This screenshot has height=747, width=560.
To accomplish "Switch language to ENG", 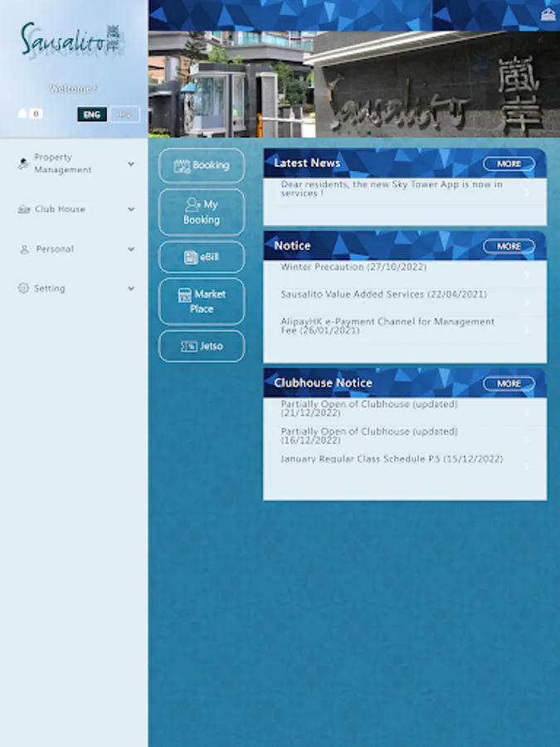I will click(92, 115).
